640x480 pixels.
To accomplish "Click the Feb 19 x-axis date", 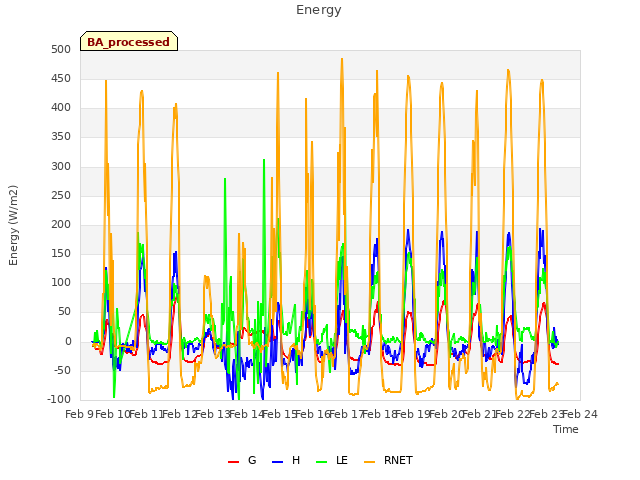I will pos(413,415).
